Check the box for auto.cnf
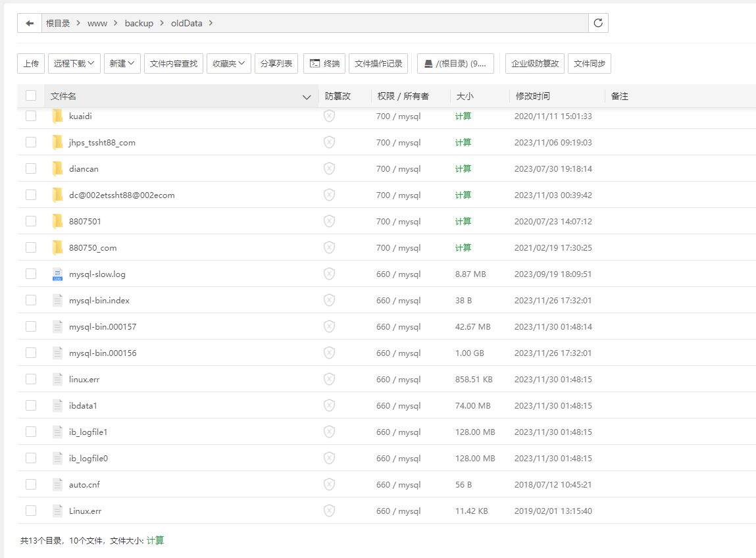 31,484
